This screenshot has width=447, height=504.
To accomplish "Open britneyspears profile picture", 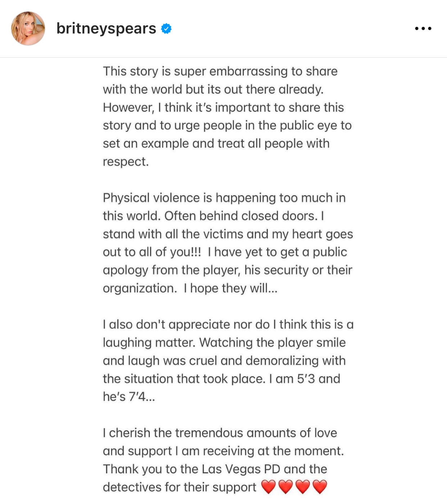I will pos(28,28).
